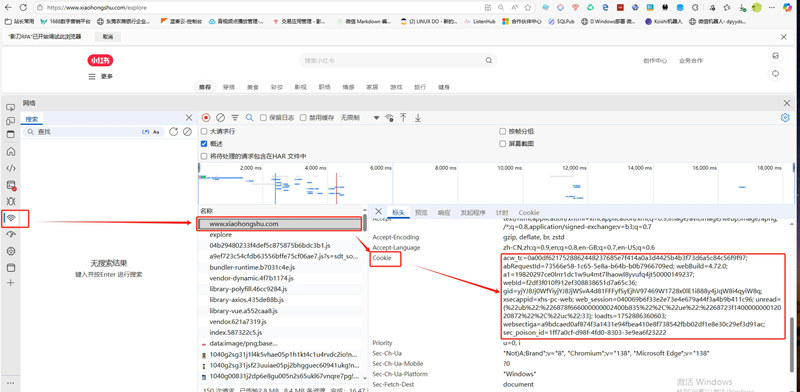Click the import HAR up-arrow icon
800x392 pixels.
pos(403,118)
